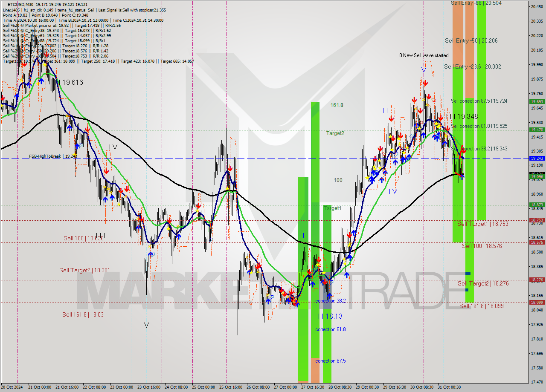Click the 20.450 price scale value
Screen dimensions: 546x392
point(537,6)
